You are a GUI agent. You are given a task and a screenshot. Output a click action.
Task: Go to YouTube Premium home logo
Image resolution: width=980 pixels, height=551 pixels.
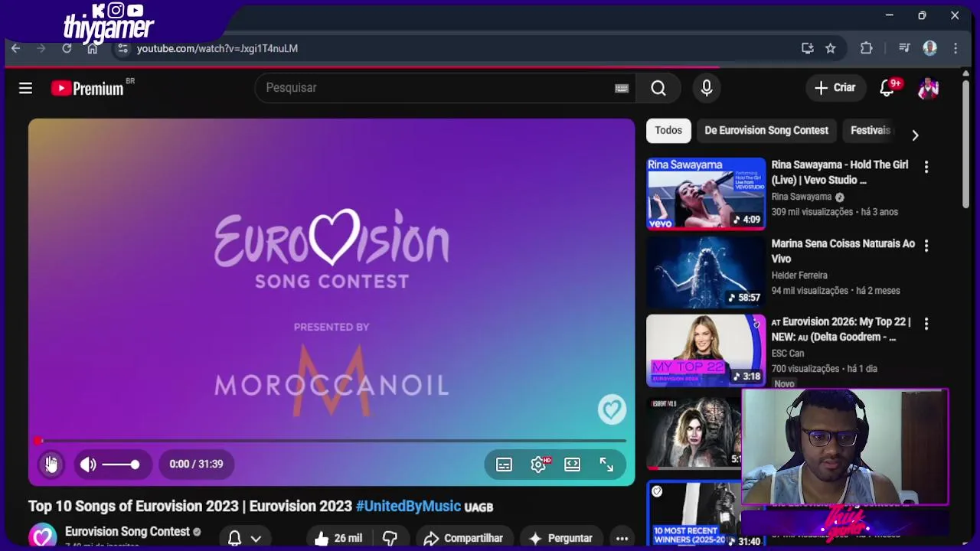(87, 89)
